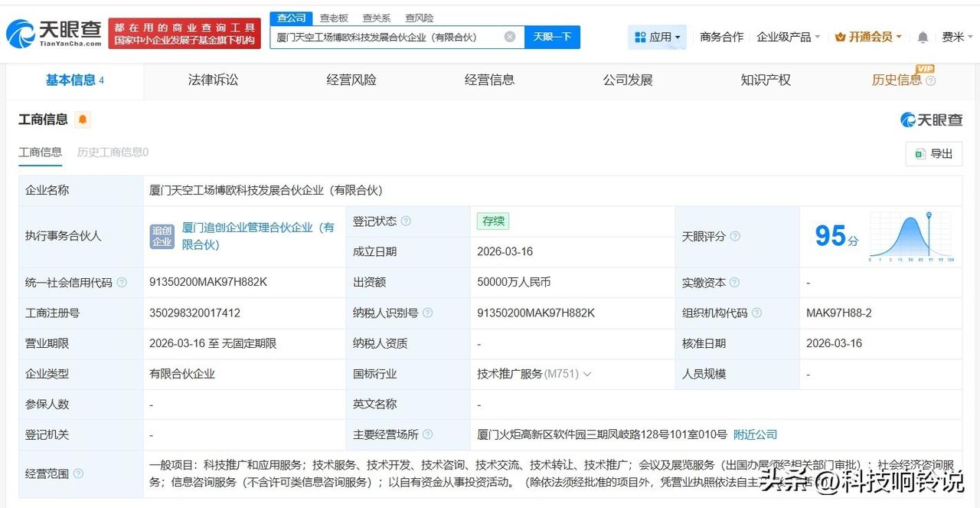
Task: Select the 营业期限 value text
Action: pos(213,343)
